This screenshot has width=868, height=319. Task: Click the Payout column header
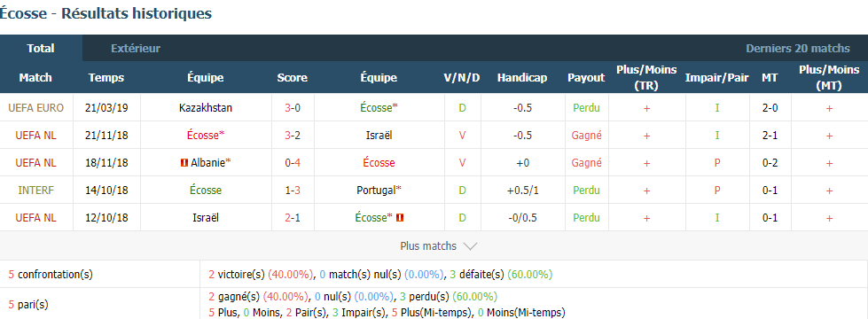[x=586, y=78]
